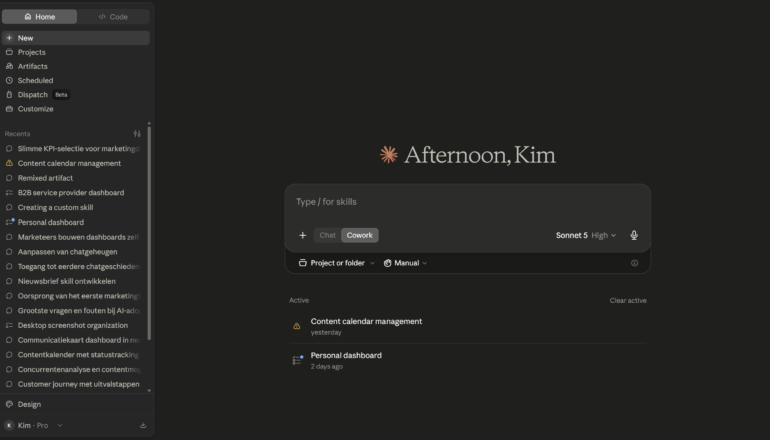The width and height of the screenshot is (770, 440).
Task: Expand the Manual mode dropdown
Action: 405,263
